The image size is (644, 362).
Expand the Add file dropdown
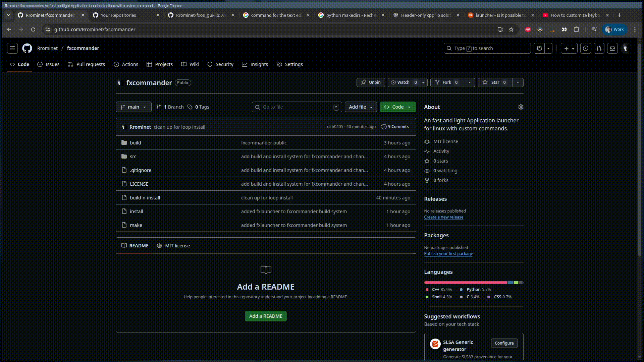[x=361, y=107]
